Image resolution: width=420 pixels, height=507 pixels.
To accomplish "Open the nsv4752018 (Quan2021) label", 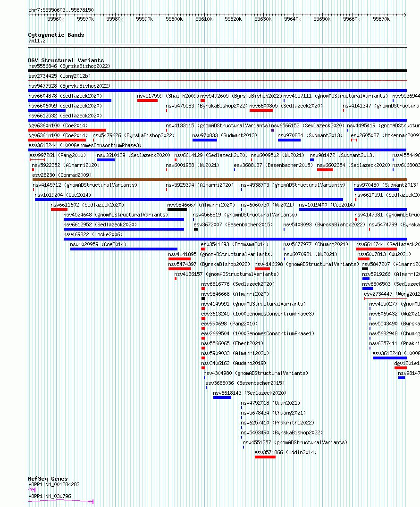I will click(x=270, y=403).
